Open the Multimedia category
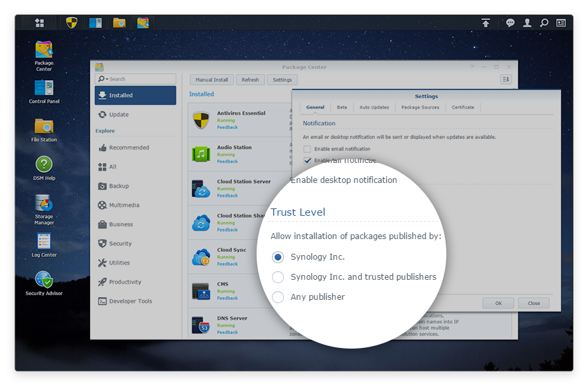The image size is (588, 384). point(136,205)
